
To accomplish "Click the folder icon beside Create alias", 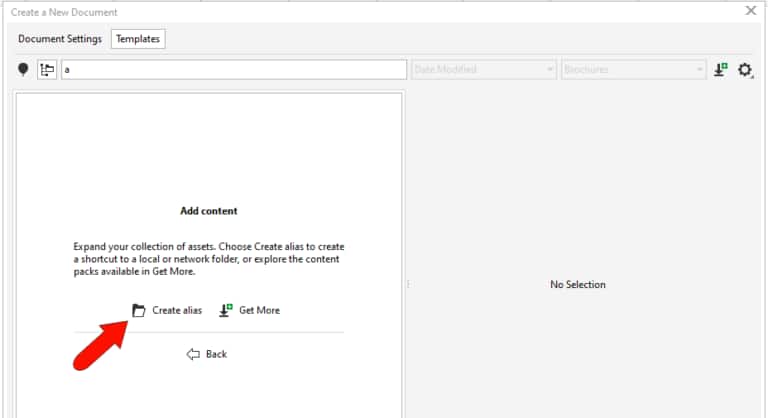I will [x=139, y=310].
